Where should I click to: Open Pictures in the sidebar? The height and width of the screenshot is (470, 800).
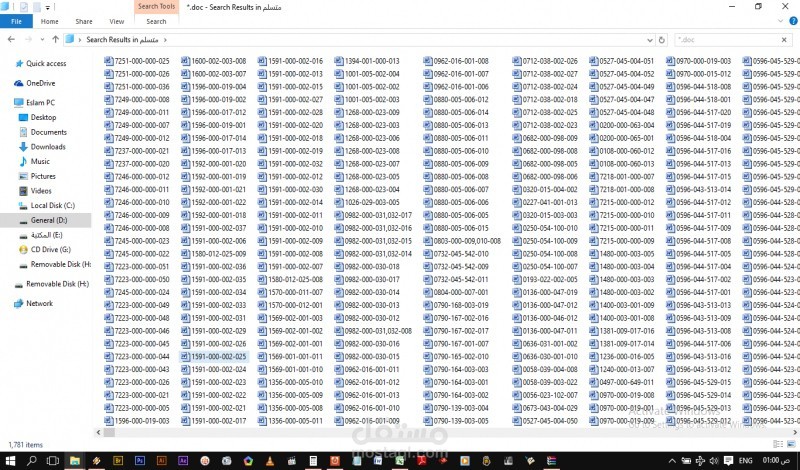pyautogui.click(x=43, y=176)
